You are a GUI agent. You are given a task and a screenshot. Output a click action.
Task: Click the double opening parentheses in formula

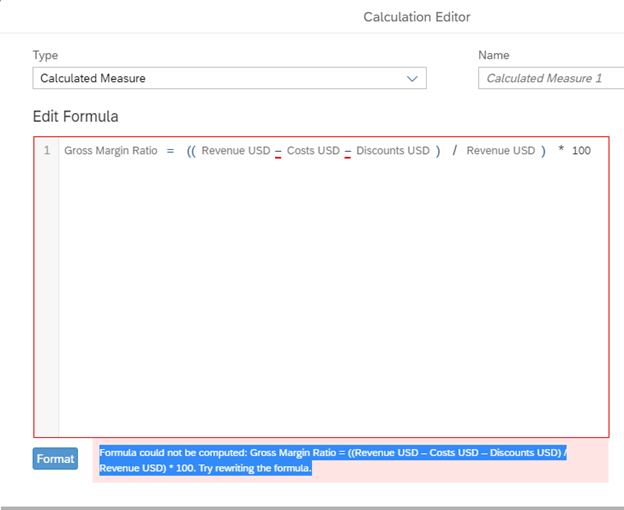pos(191,151)
